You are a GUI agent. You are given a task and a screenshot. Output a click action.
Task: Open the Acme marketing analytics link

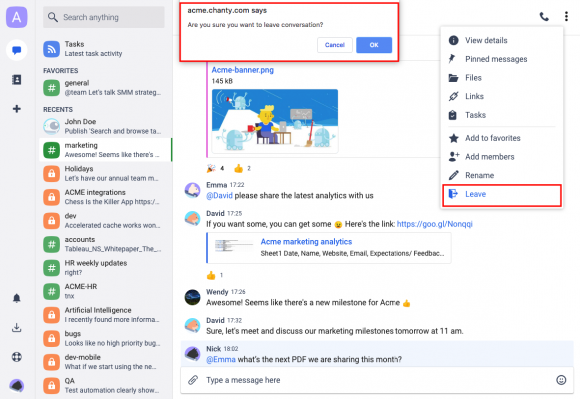coord(306,241)
